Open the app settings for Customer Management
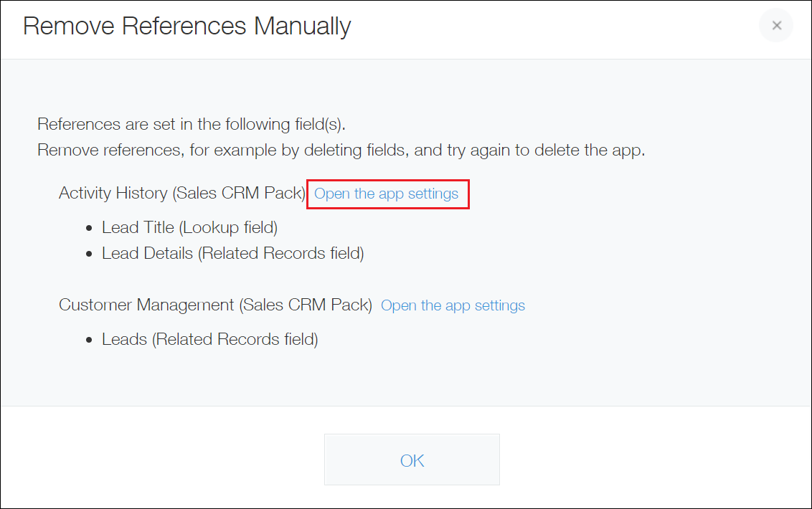Image resolution: width=812 pixels, height=509 pixels. click(x=453, y=305)
